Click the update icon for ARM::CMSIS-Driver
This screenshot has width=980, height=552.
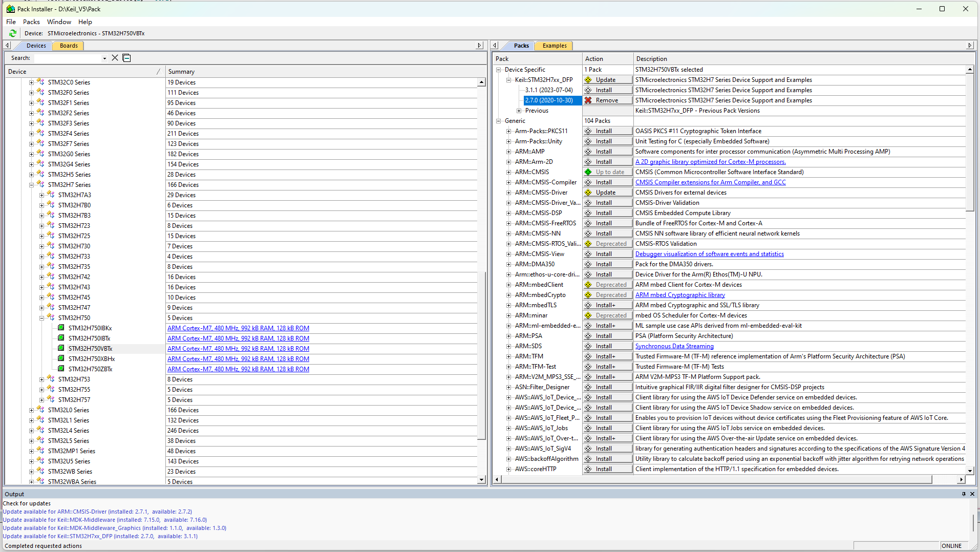589,193
